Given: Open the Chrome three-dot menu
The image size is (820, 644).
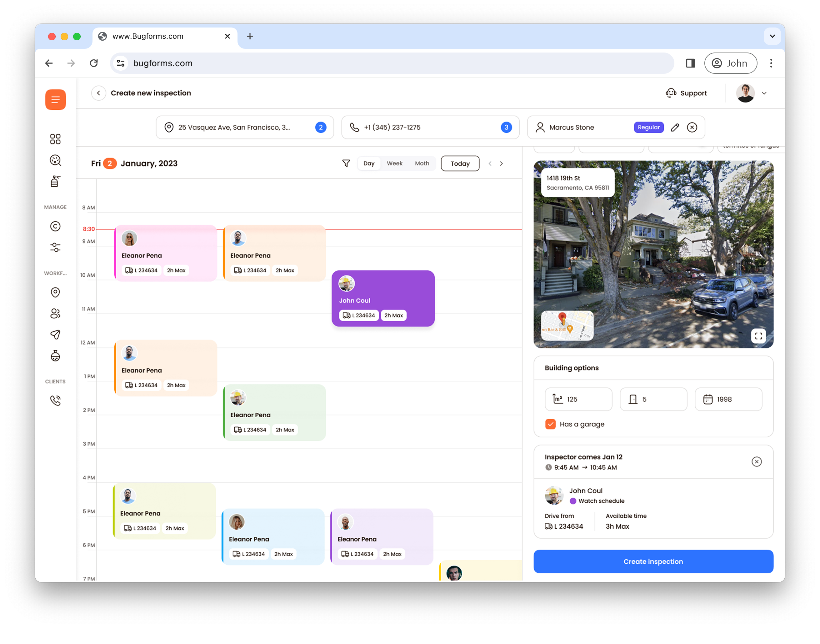Looking at the screenshot, I should [x=771, y=63].
